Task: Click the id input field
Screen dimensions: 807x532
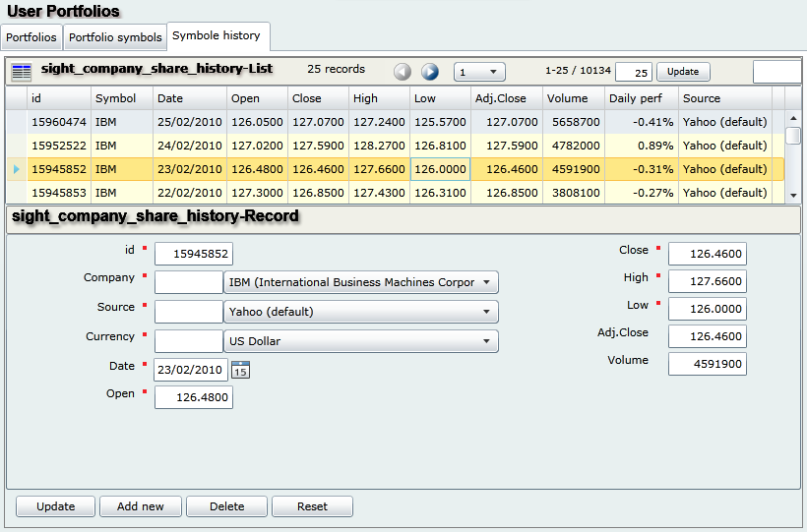Action: pos(194,254)
